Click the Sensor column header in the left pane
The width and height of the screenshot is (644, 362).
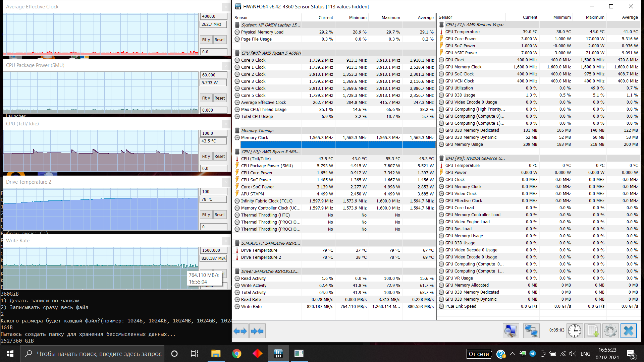coord(267,18)
